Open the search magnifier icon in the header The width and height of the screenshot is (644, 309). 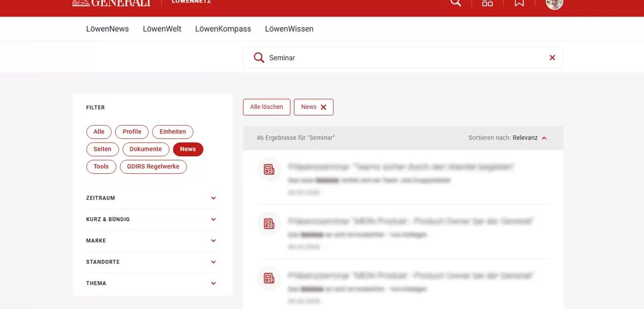(x=455, y=3)
